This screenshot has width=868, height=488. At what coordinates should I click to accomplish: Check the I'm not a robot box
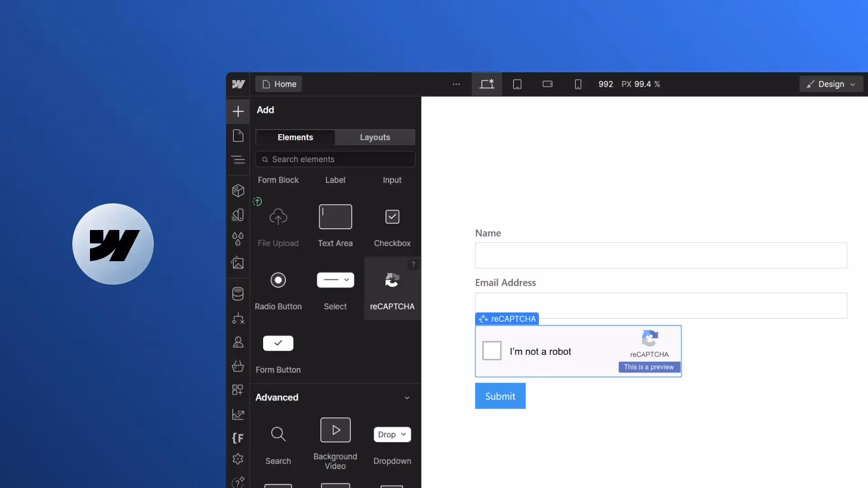coord(492,351)
